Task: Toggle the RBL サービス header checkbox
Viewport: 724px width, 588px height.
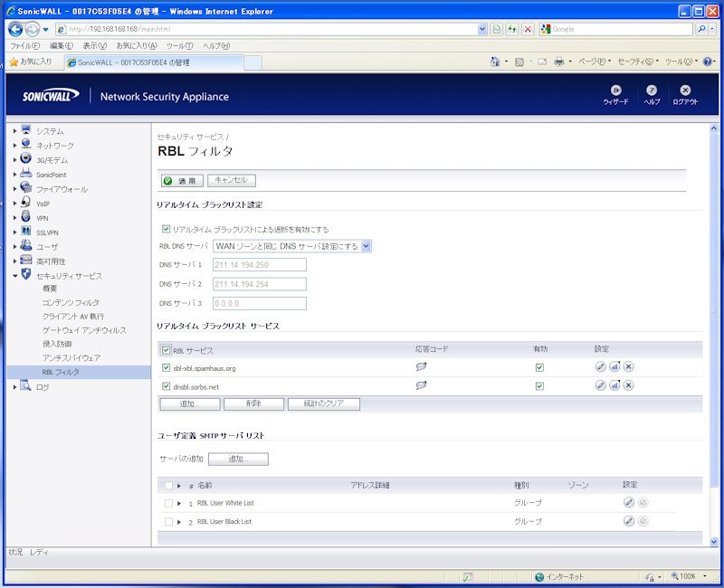Action: 166,350
